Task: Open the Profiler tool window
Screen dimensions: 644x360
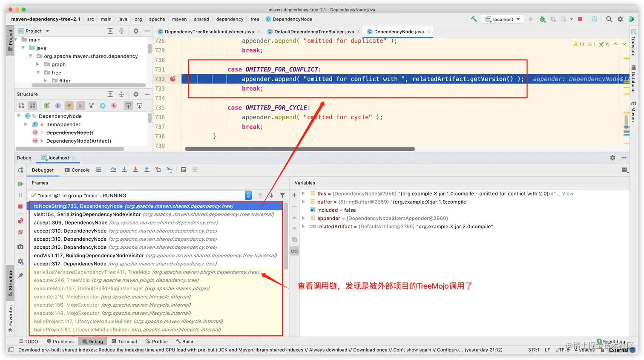Action: (157, 341)
